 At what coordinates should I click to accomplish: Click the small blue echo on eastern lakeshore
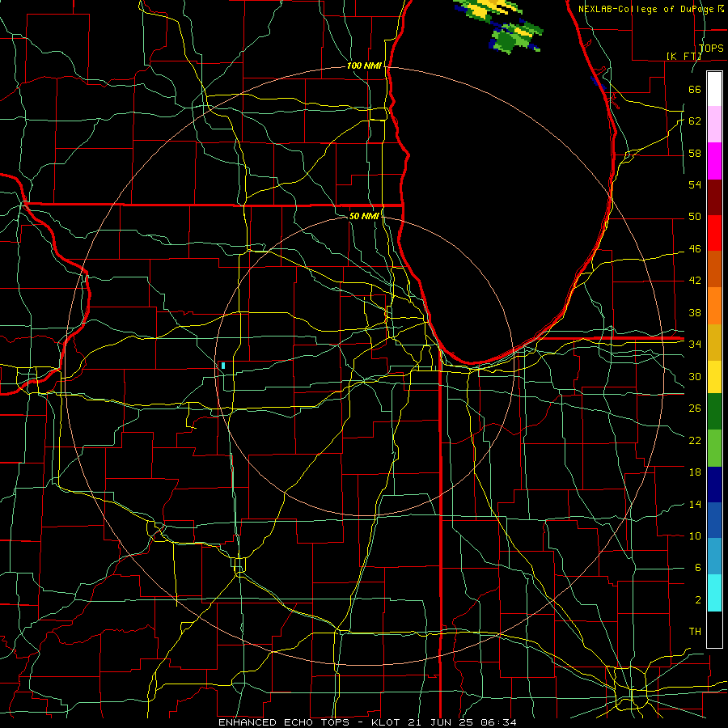[599, 83]
